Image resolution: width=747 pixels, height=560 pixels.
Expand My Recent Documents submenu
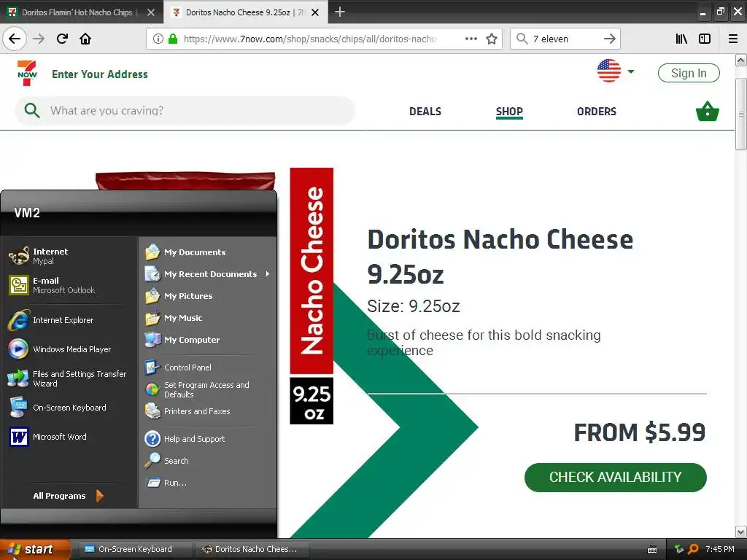tap(208, 274)
